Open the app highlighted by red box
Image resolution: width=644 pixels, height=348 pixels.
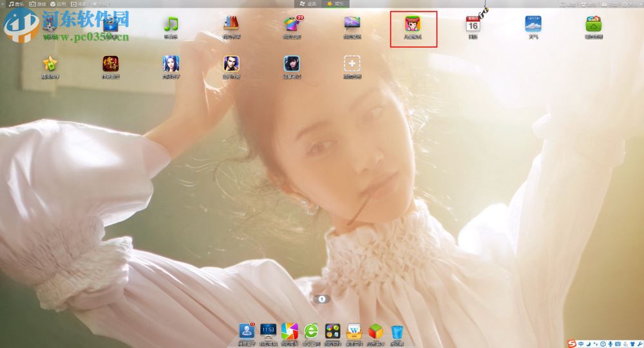(413, 25)
